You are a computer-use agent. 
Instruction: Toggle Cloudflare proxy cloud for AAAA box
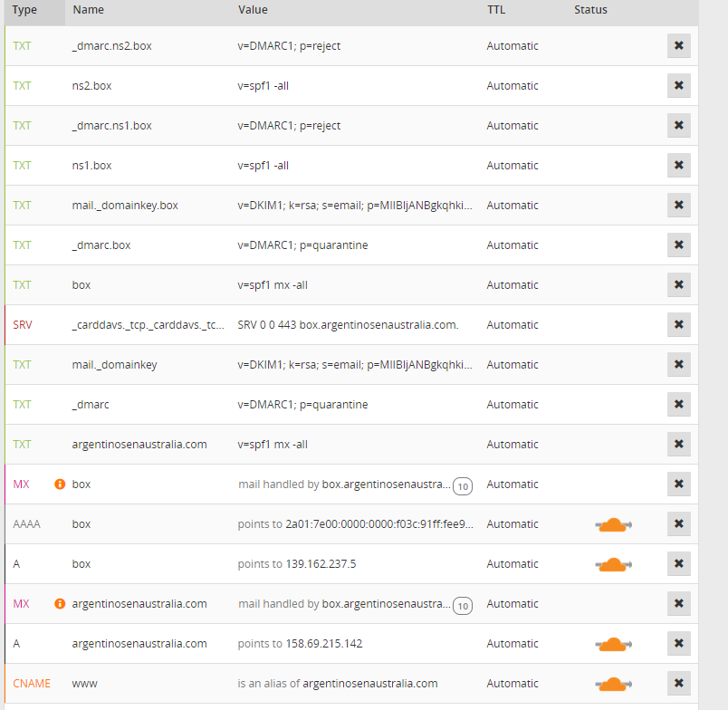pos(613,524)
